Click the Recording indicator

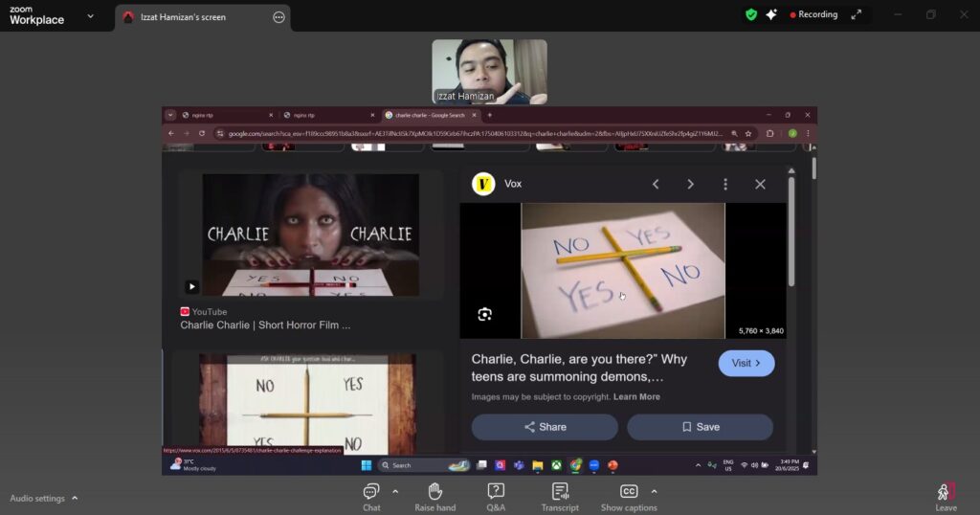pyautogui.click(x=813, y=14)
